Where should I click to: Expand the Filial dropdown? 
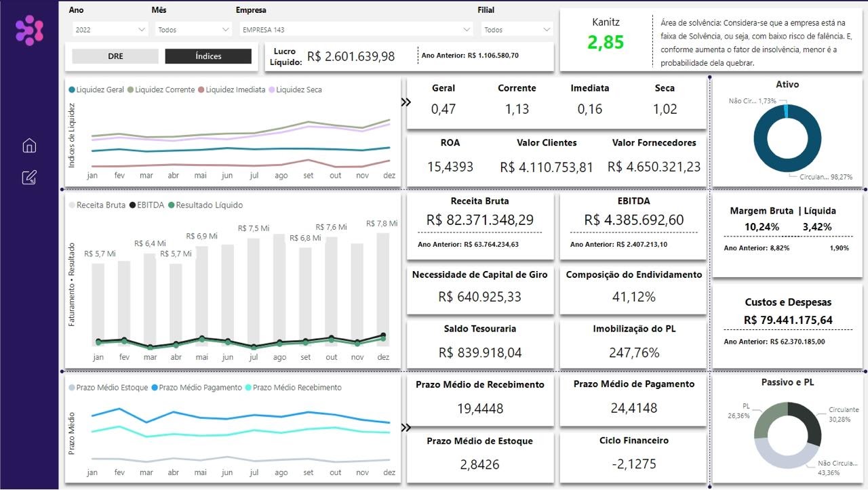click(x=517, y=30)
